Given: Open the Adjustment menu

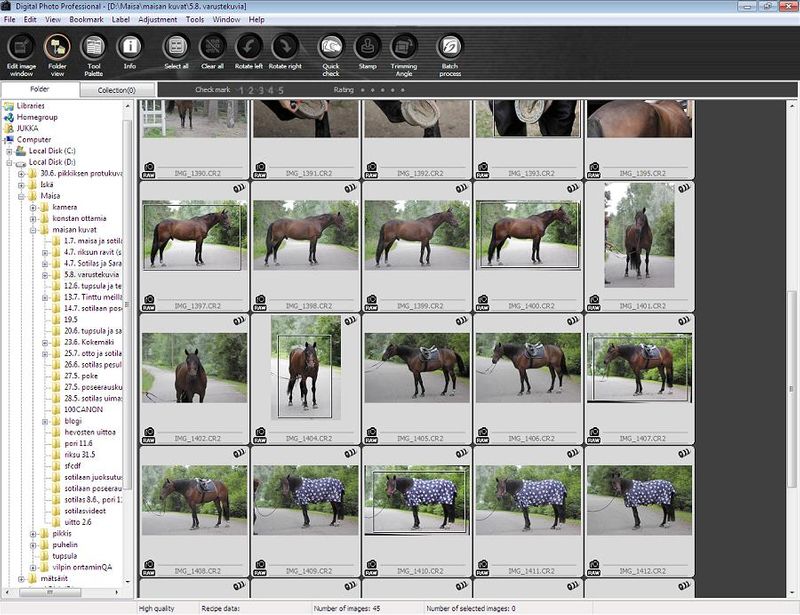Looking at the screenshot, I should tap(158, 19).
